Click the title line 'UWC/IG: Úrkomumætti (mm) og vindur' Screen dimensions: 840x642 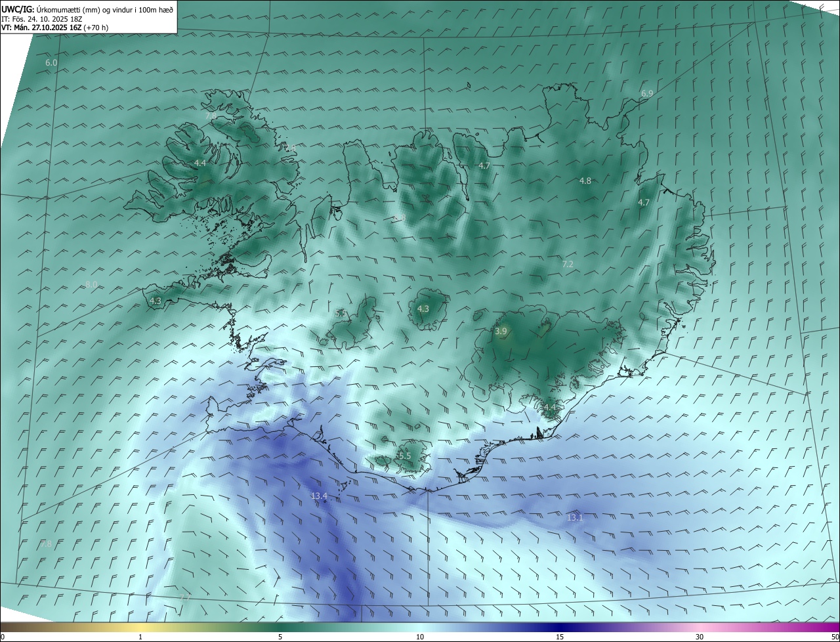coord(87,9)
